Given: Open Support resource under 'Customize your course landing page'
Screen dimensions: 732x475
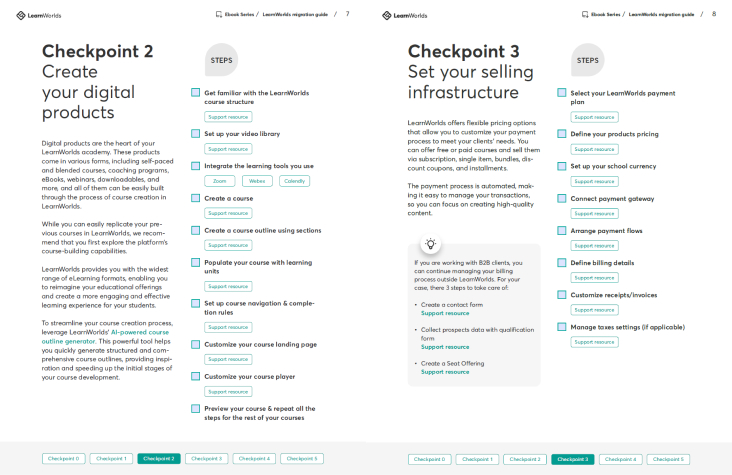Looking at the screenshot, I should tap(228, 359).
